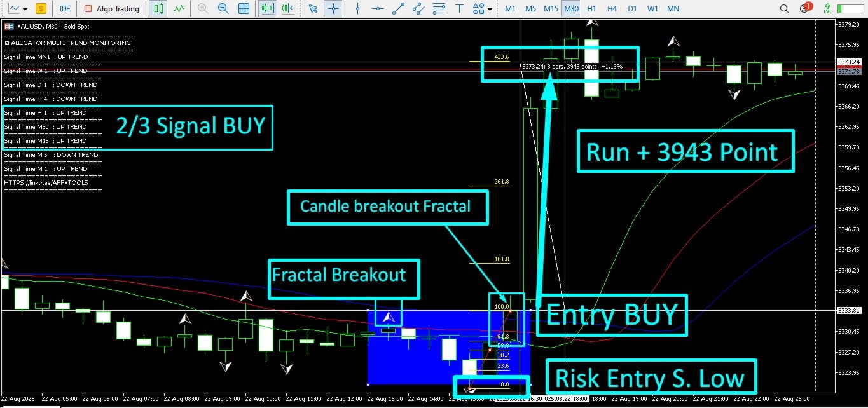Switch timeframe to H4
This screenshot has width=868, height=408.
tap(612, 9)
